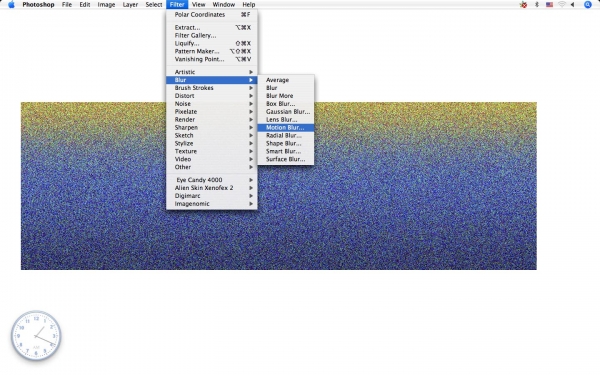Screen dimensions: 600x375
Task: Open Gaussian Blur... dialog
Action: tap(286, 112)
